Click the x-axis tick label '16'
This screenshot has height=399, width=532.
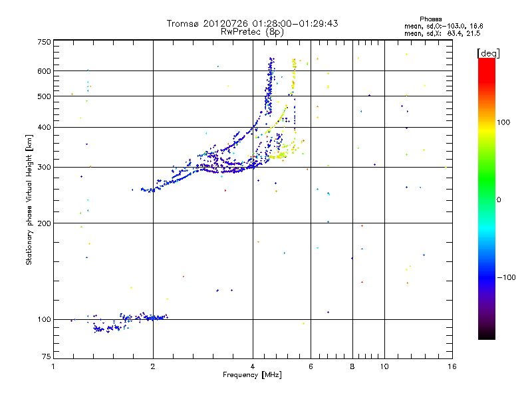[x=452, y=366]
